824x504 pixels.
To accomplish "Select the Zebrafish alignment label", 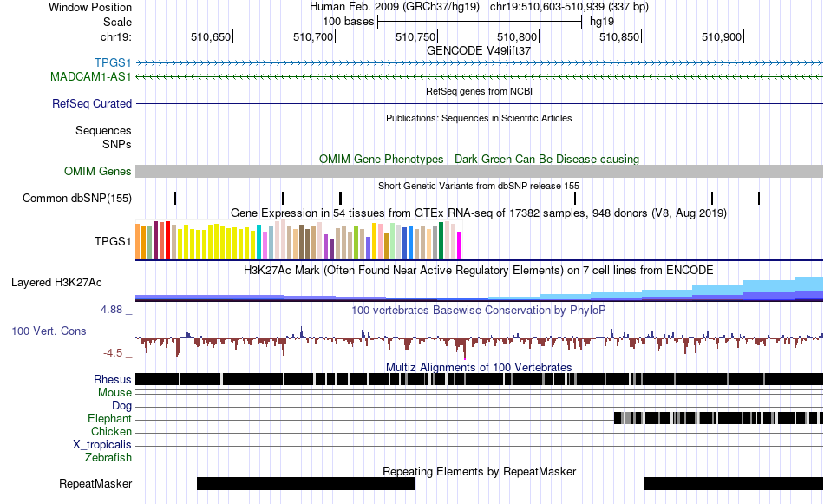I will point(108,458).
